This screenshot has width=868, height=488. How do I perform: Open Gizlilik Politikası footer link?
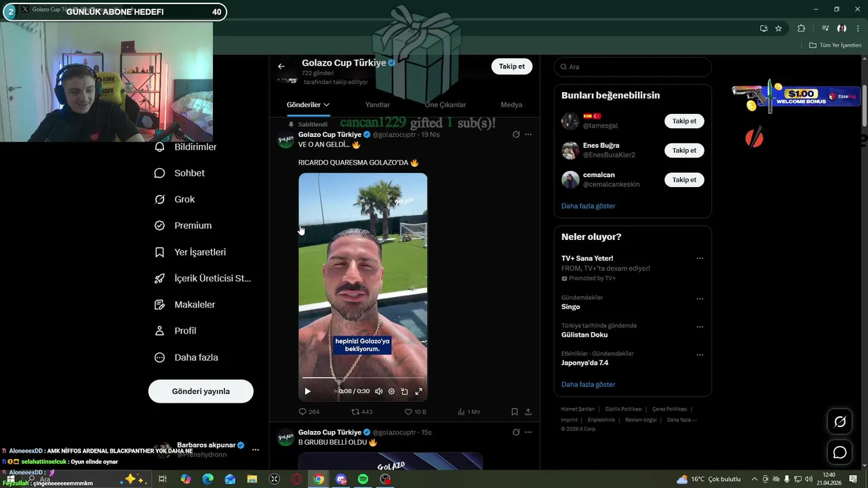point(623,409)
